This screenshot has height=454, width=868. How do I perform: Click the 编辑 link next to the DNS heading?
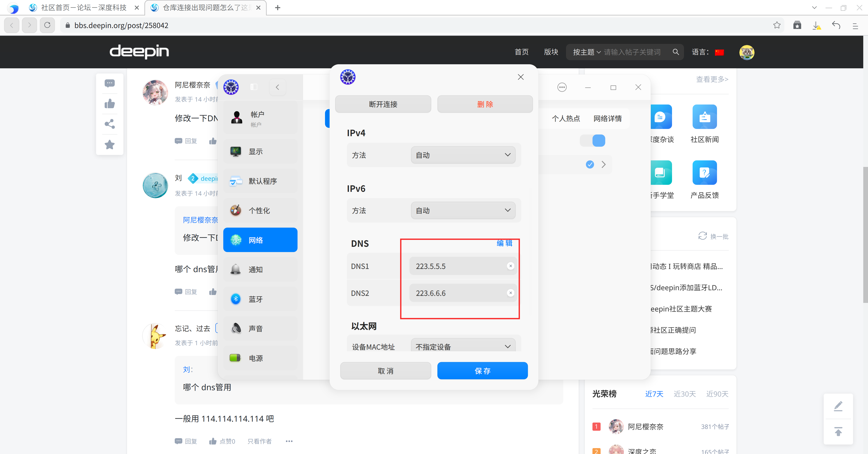point(504,243)
